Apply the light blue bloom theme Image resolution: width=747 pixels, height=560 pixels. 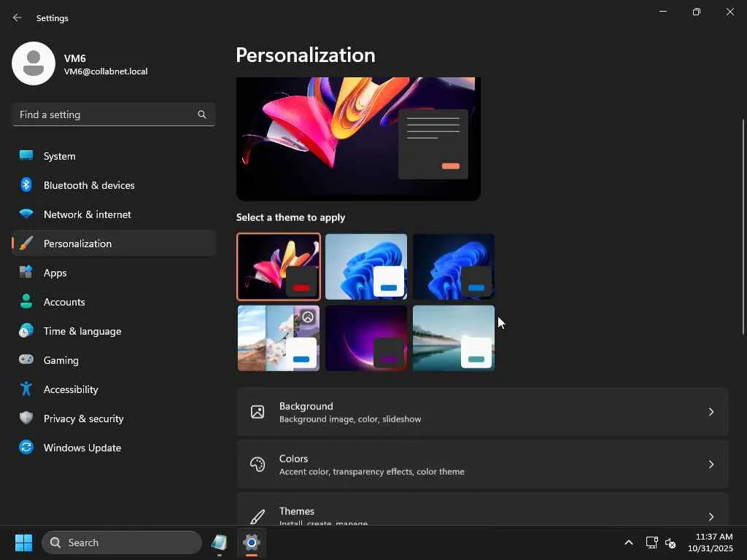coord(366,267)
